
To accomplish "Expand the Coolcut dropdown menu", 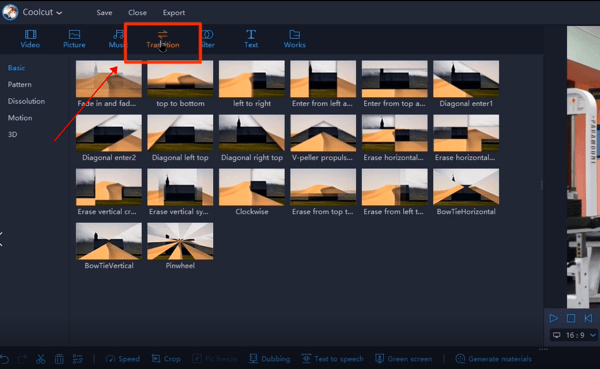I will coord(42,12).
